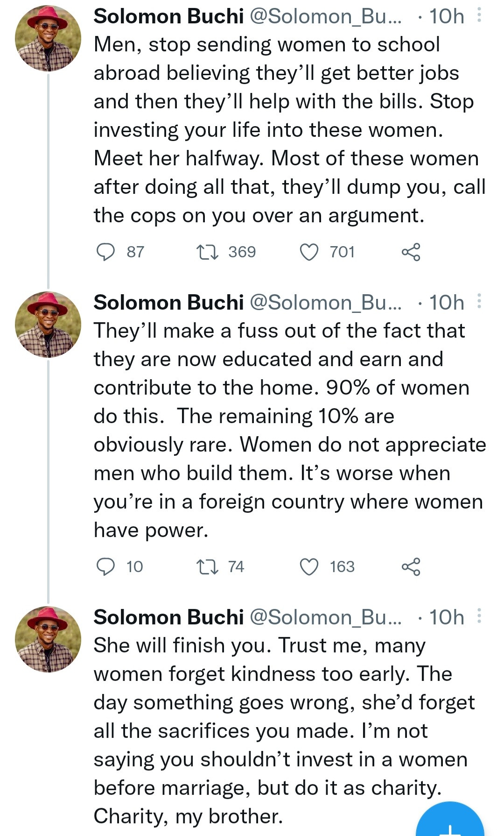Screen dimensions: 504x836
Task: Retweet the tweet with 369 retweets
Action: click(207, 252)
